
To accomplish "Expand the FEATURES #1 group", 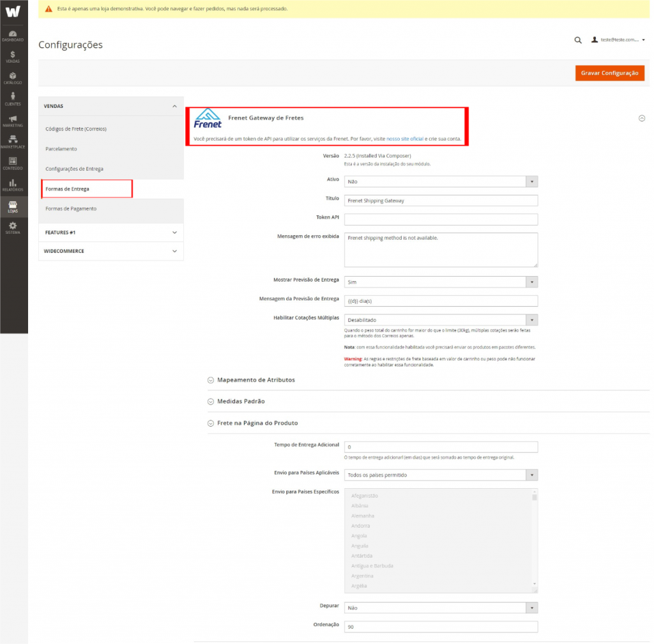I will tap(110, 233).
